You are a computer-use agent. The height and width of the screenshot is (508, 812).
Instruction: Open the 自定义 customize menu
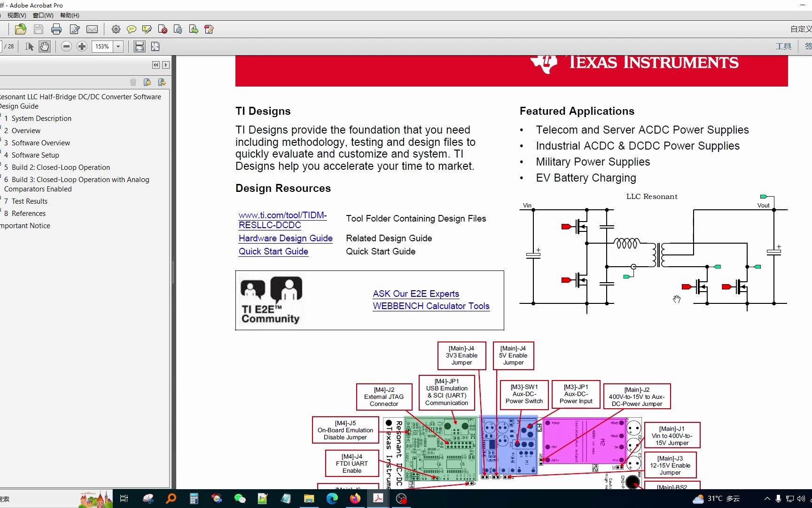801,29
